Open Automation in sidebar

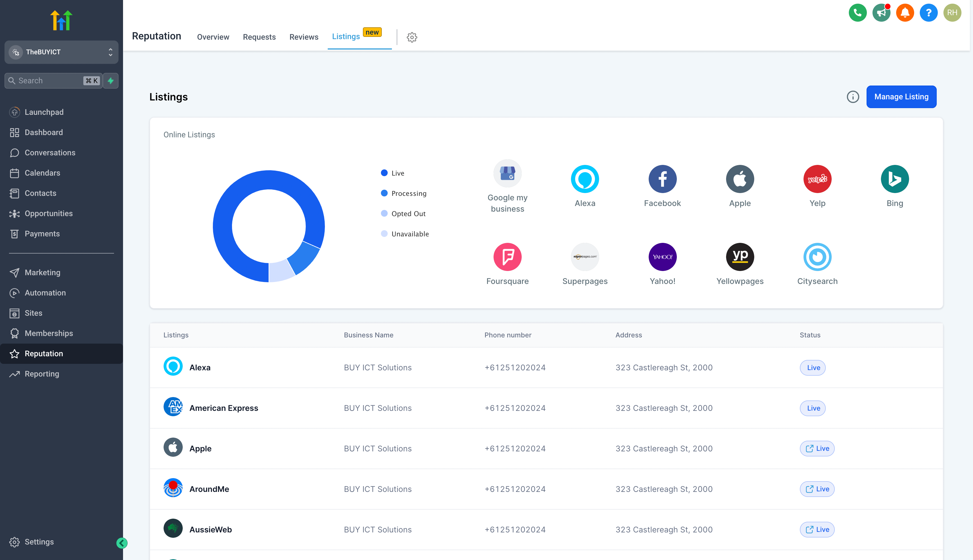(62, 293)
